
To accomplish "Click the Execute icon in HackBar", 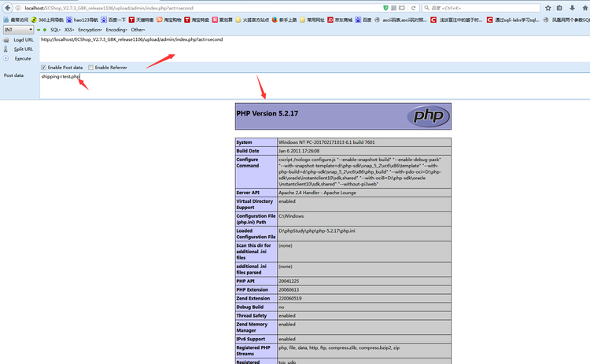I will pos(6,58).
